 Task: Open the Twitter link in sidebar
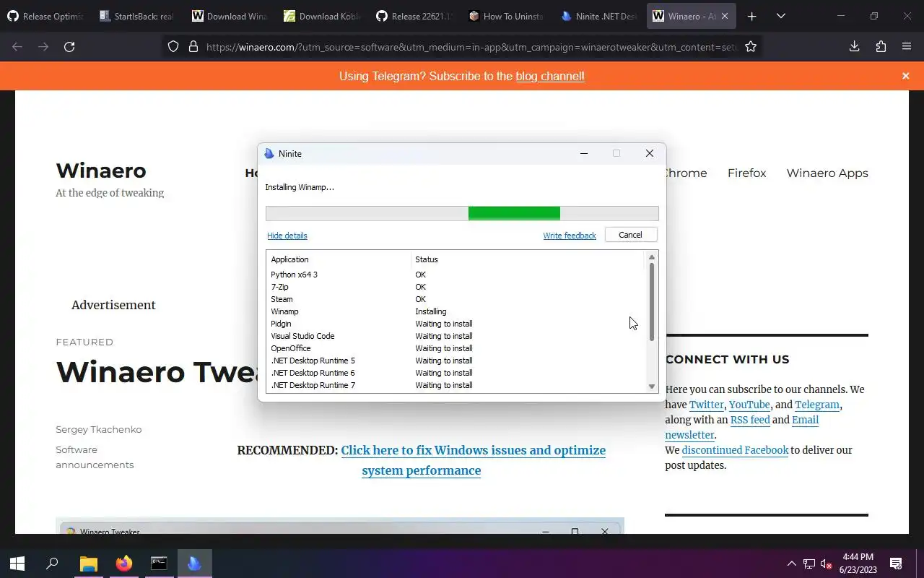tap(706, 405)
